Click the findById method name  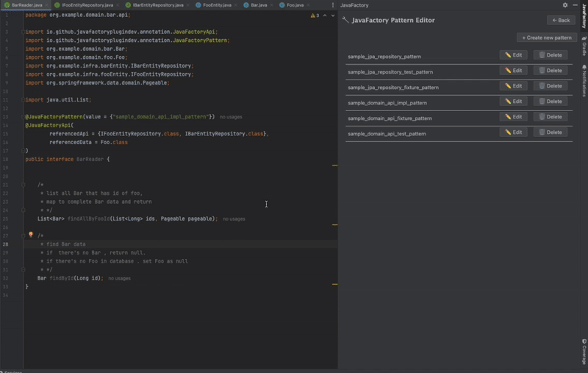[62, 278]
